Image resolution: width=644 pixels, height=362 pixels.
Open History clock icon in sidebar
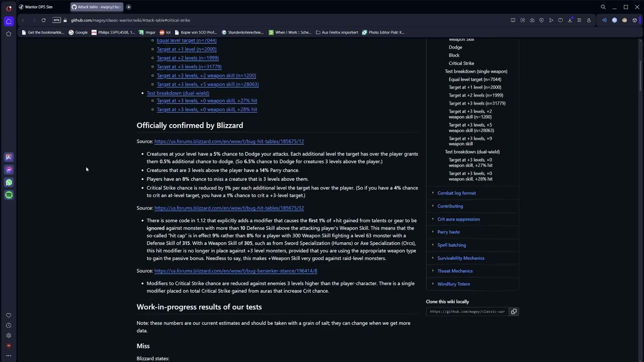[x=9, y=325]
